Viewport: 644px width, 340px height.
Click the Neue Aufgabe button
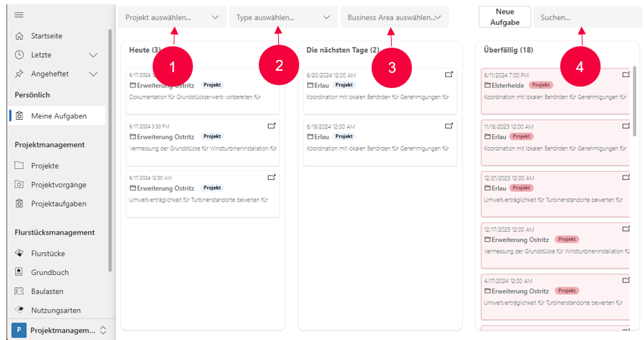pos(505,17)
